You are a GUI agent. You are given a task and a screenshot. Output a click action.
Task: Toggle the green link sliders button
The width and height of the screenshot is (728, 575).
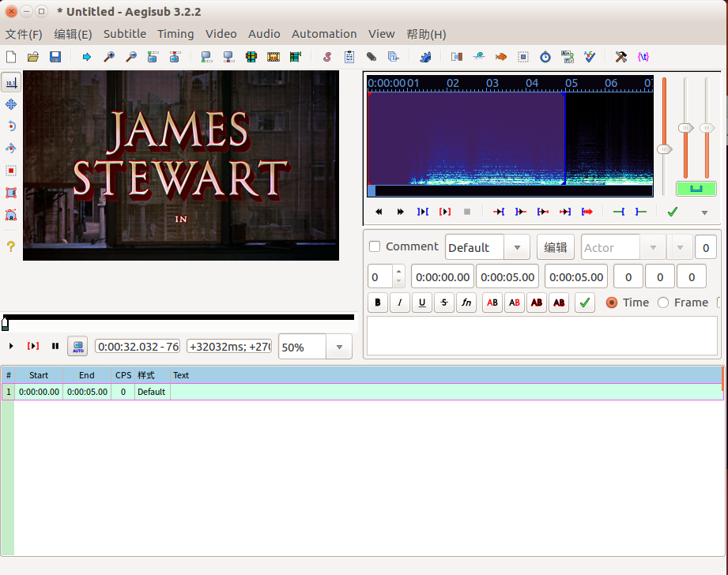click(x=696, y=189)
